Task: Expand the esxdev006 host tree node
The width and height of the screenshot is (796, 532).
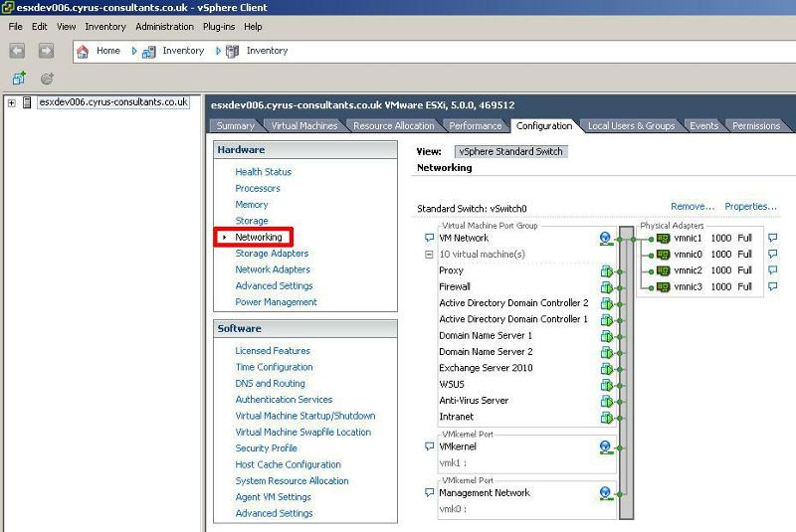Action: tap(11, 103)
